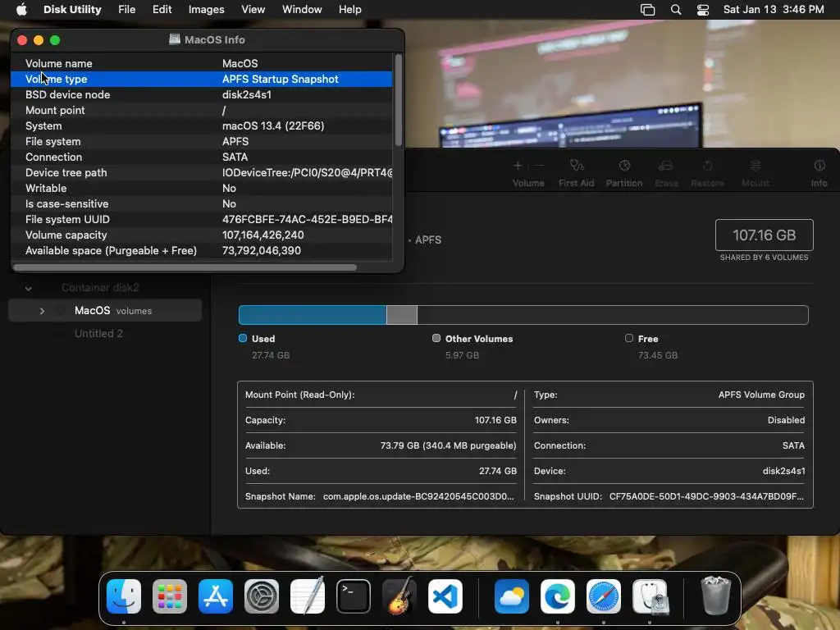Select the Volume name row in MacOS Info
The height and width of the screenshot is (630, 840).
(202, 63)
